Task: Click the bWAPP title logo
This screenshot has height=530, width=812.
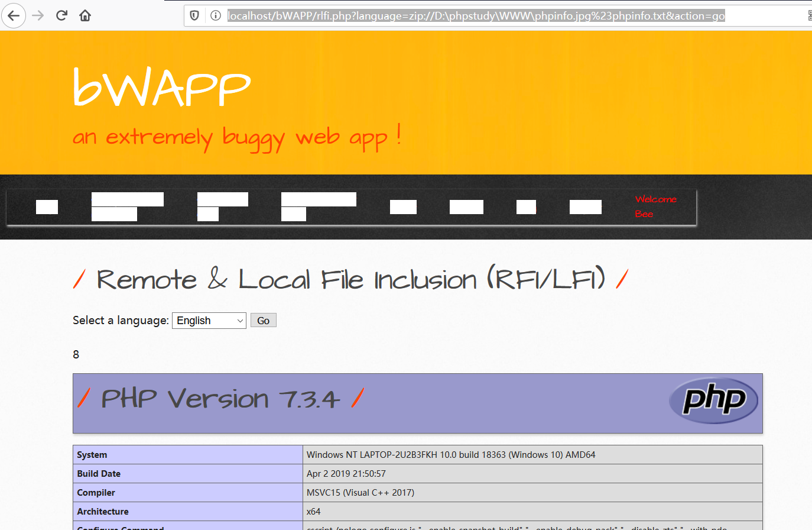Action: point(162,88)
